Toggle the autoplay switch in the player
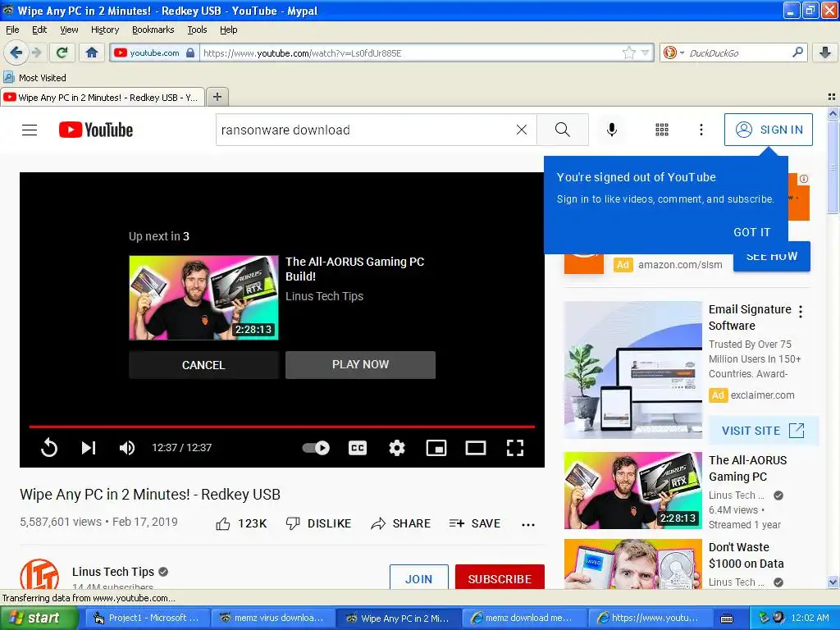 point(316,447)
